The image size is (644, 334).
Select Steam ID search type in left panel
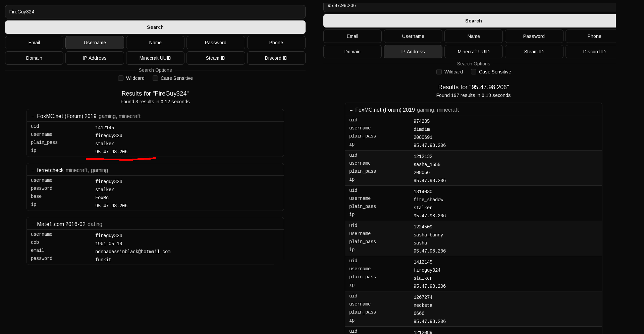(x=216, y=58)
